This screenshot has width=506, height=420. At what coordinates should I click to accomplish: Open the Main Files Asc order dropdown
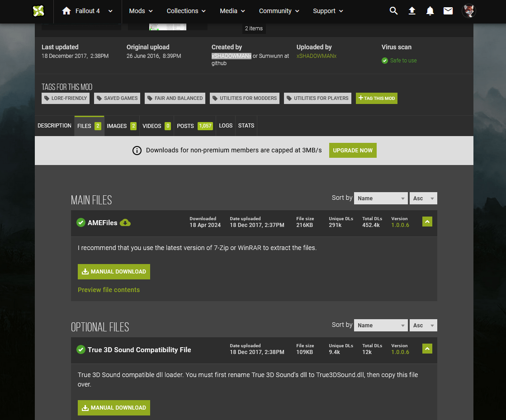423,198
